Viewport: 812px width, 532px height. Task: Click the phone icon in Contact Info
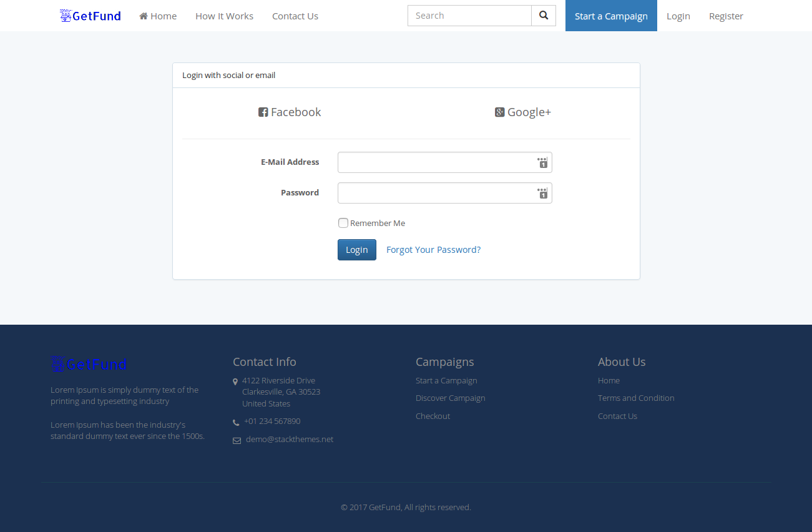point(236,422)
